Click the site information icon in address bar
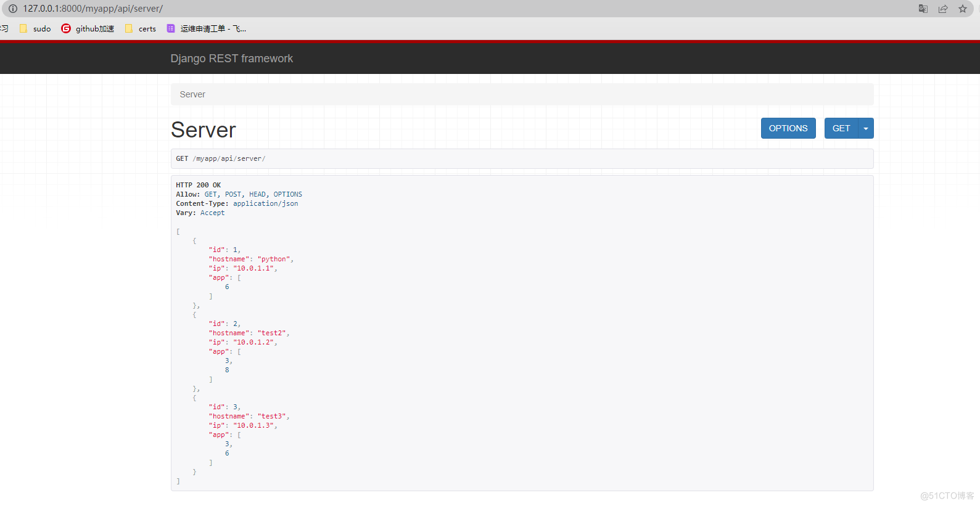 (x=12, y=9)
